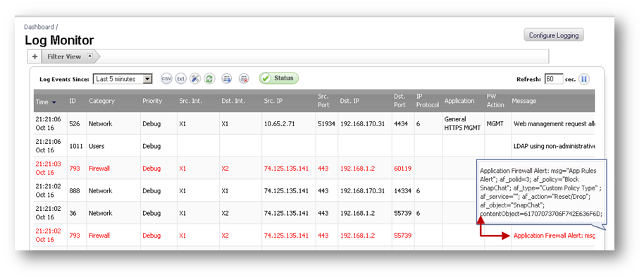This screenshot has width=644, height=280.
Task: Click the green refresh log icon
Action: [x=209, y=78]
